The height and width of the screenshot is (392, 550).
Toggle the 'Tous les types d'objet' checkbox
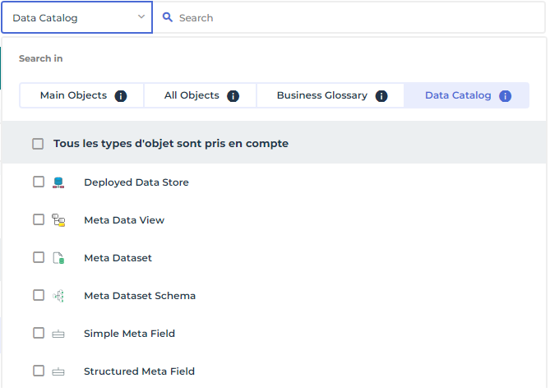pos(38,144)
